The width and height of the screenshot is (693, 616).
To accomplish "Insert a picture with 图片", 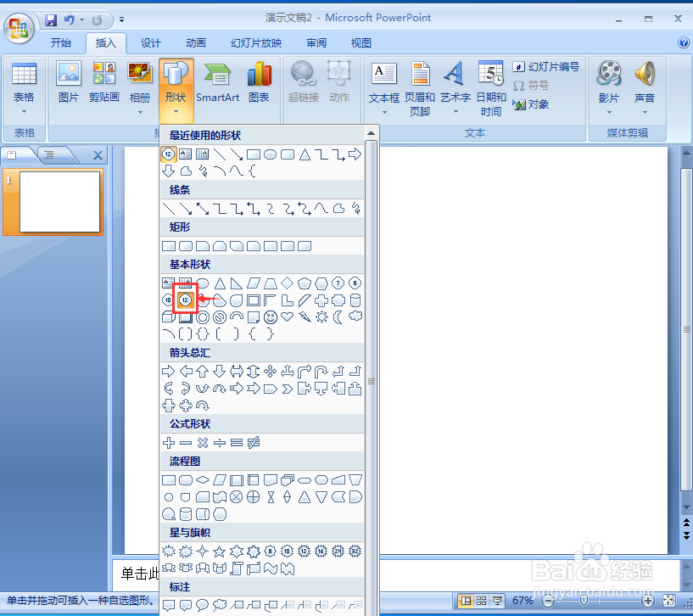I will pyautogui.click(x=69, y=84).
